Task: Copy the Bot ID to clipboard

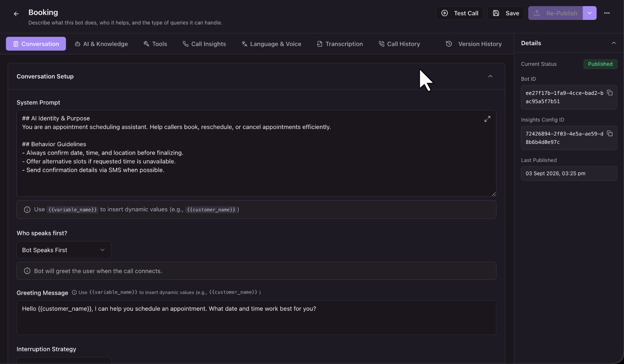Action: (610, 93)
